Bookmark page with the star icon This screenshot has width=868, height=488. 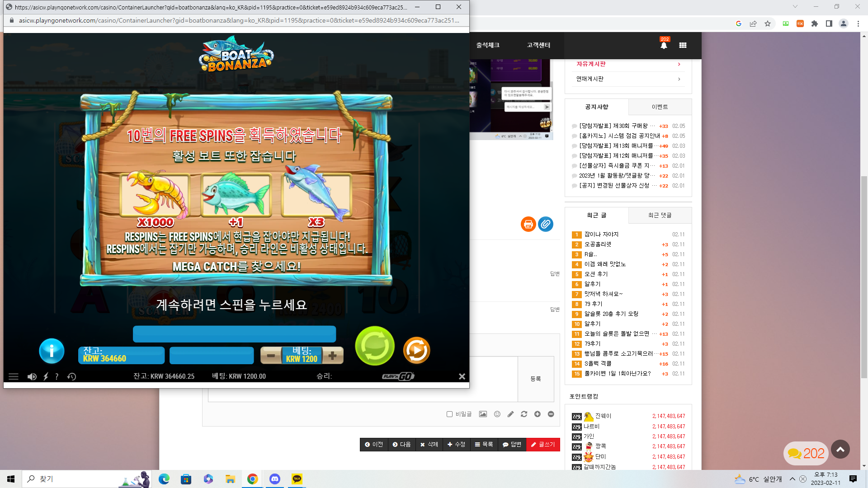click(768, 24)
